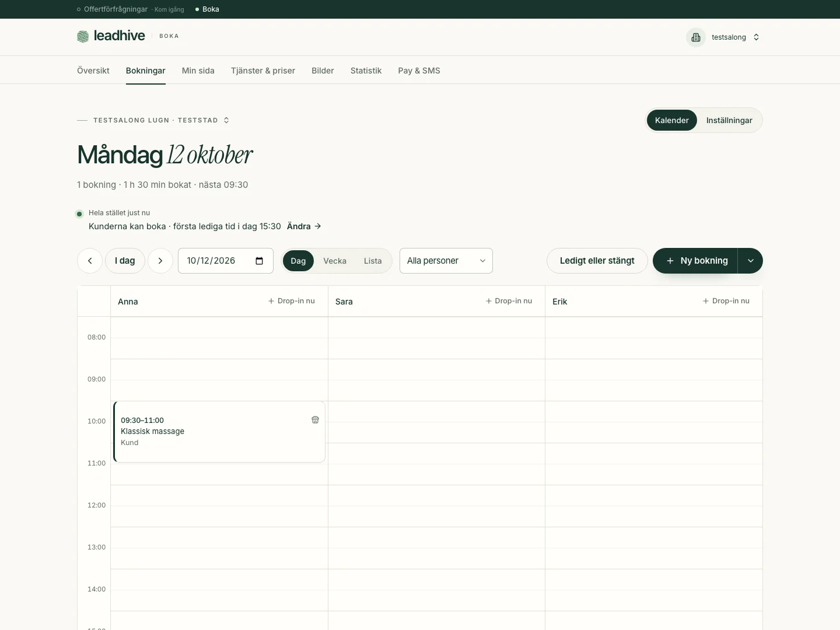Open the Bokningar tab
The height and width of the screenshot is (630, 840).
(146, 71)
